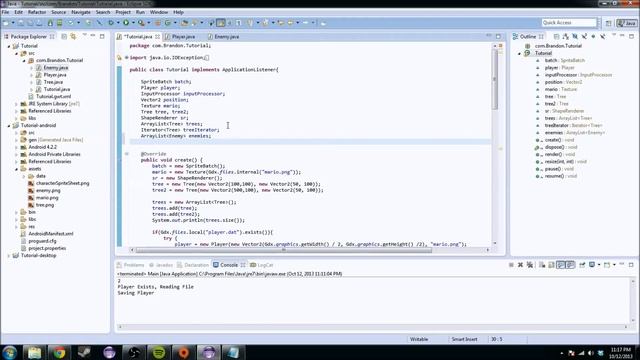This screenshot has width=640, height=360.
Task: Toggle Hide Static Members in Outline toolbar
Action: point(584,36)
